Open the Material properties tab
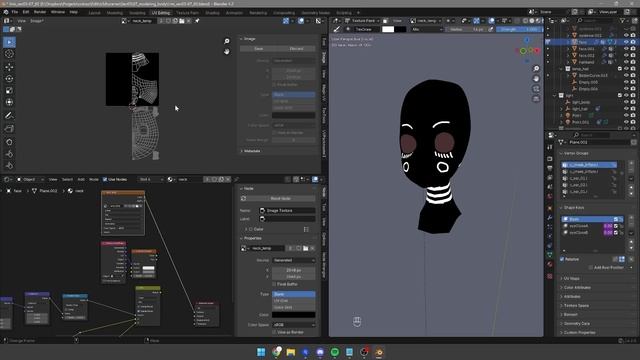Screen dimensions: 640x360 point(550,264)
